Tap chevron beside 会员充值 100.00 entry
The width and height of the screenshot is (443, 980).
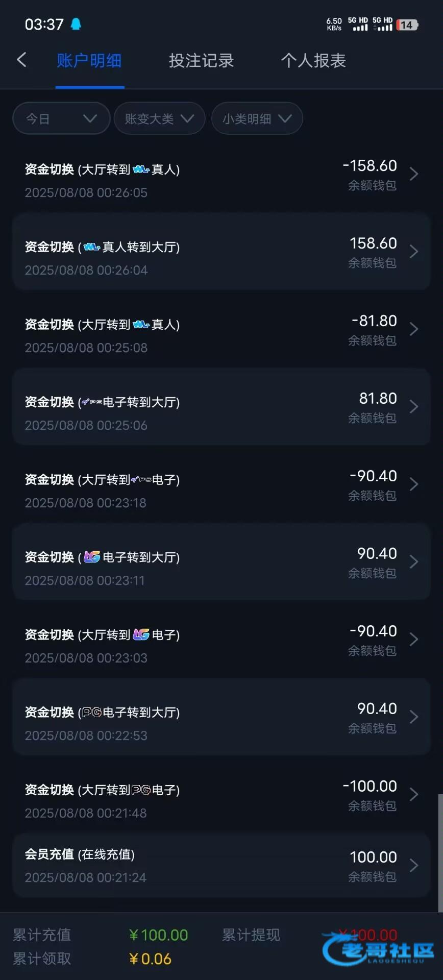[414, 866]
